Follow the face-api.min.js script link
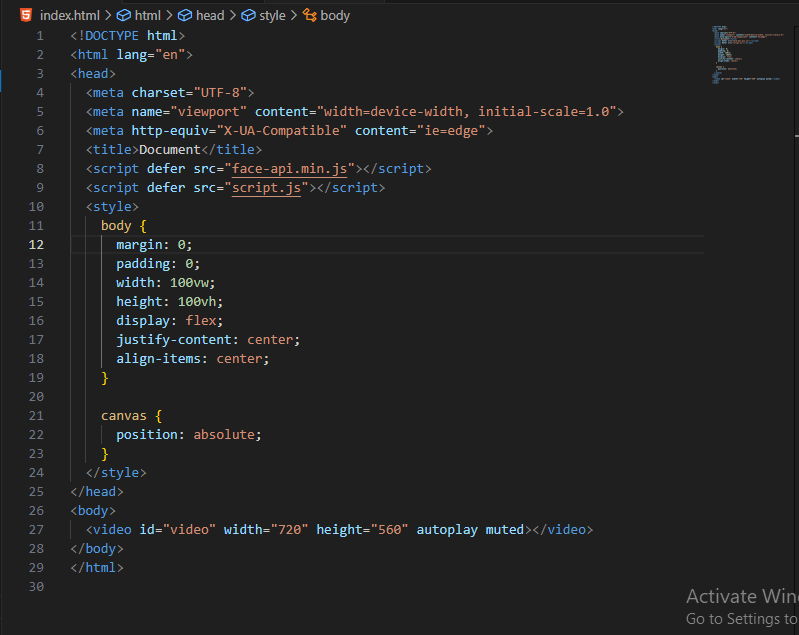This screenshot has height=635, width=799. point(290,169)
